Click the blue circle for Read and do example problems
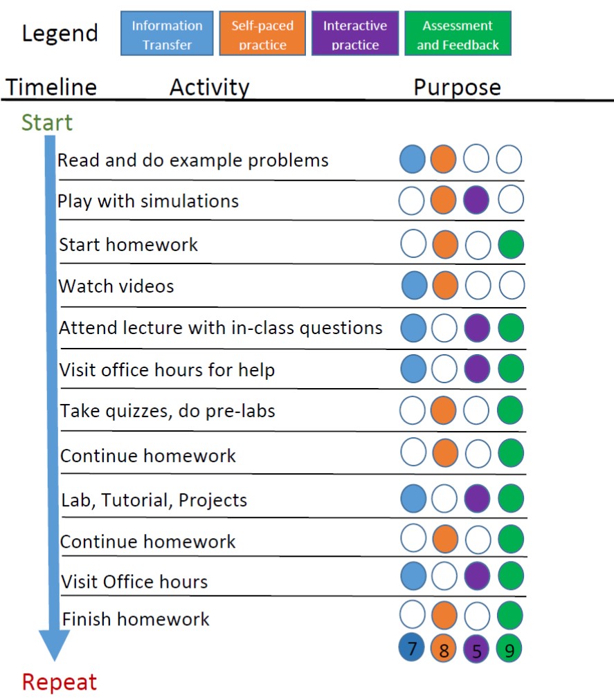The width and height of the screenshot is (614, 700). coord(413,159)
